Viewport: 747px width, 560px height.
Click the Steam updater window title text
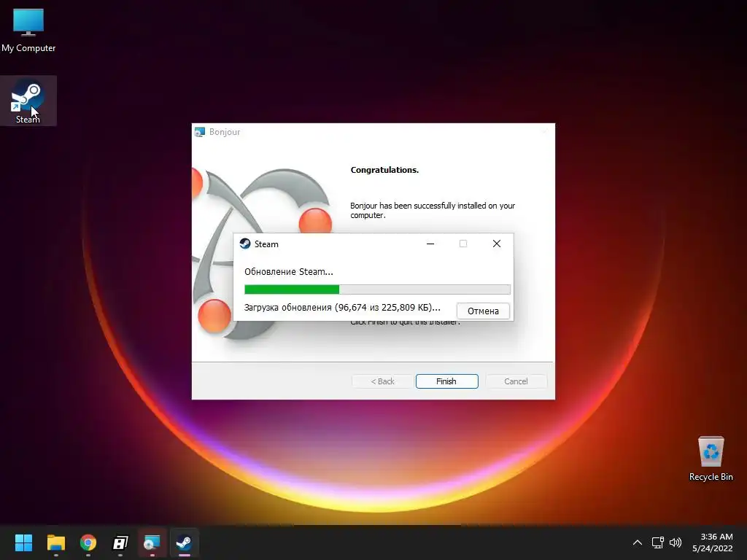266,244
